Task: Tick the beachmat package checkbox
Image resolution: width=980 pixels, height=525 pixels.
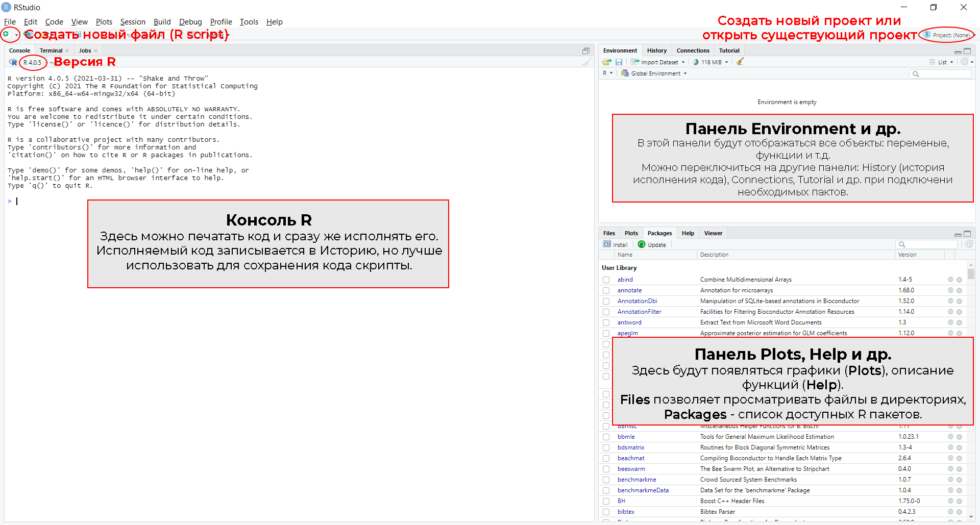Action: [606, 458]
